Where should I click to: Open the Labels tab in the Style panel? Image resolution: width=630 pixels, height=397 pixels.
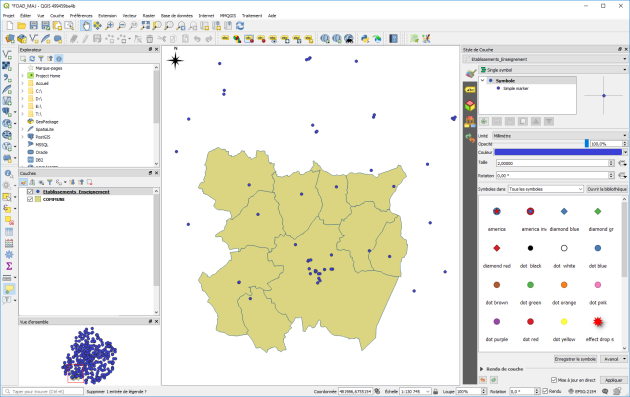[x=470, y=90]
